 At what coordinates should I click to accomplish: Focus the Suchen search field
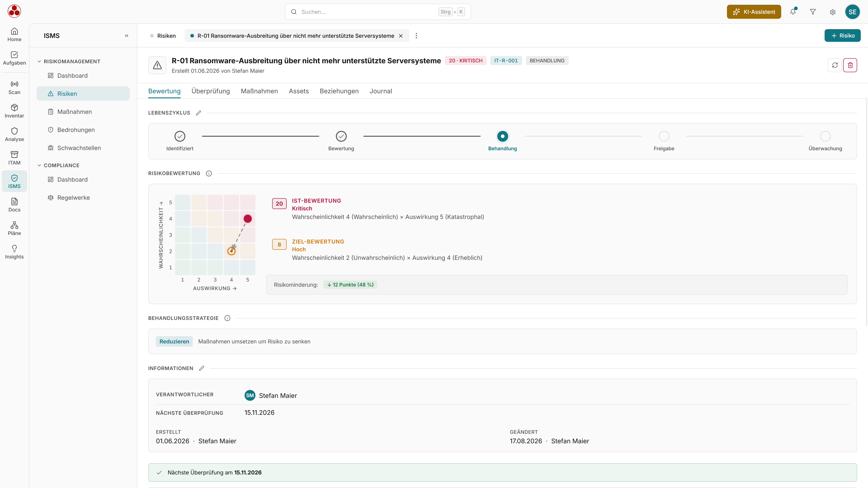[x=378, y=12]
